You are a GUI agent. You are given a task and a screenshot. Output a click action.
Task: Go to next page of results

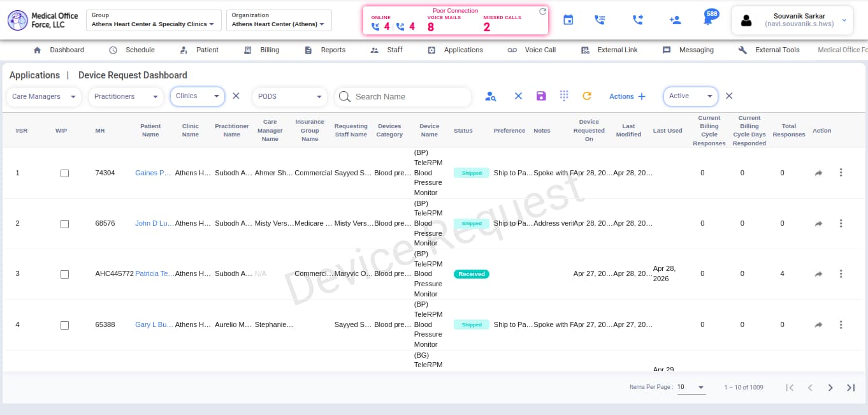(x=830, y=388)
